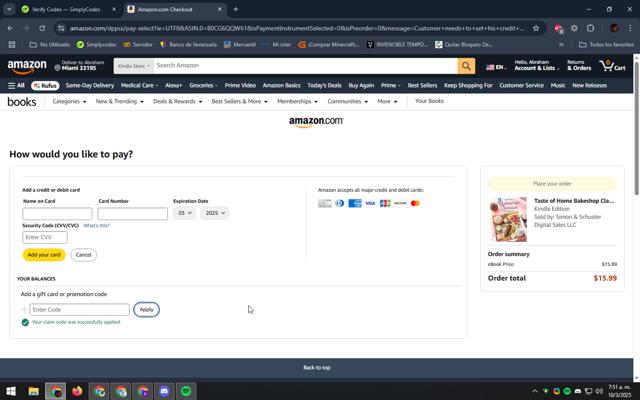Viewport: 640px width, 400px height.
Task: Open Banco de Venezuela bookmark
Action: (x=188, y=44)
